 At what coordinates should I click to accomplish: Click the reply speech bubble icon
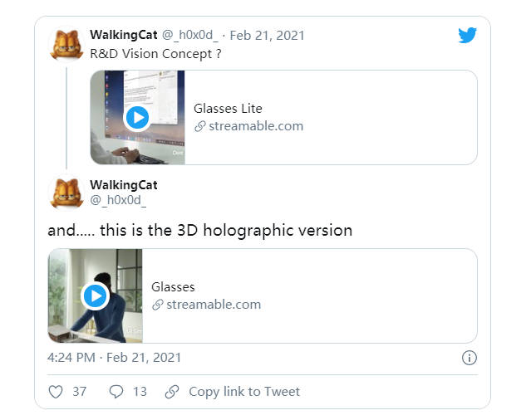pyautogui.click(x=116, y=391)
